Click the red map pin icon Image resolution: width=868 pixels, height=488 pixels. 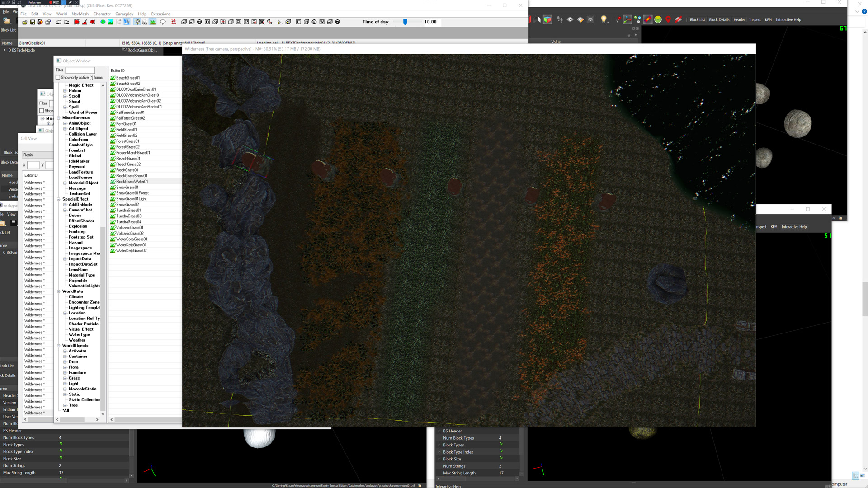pos(668,19)
